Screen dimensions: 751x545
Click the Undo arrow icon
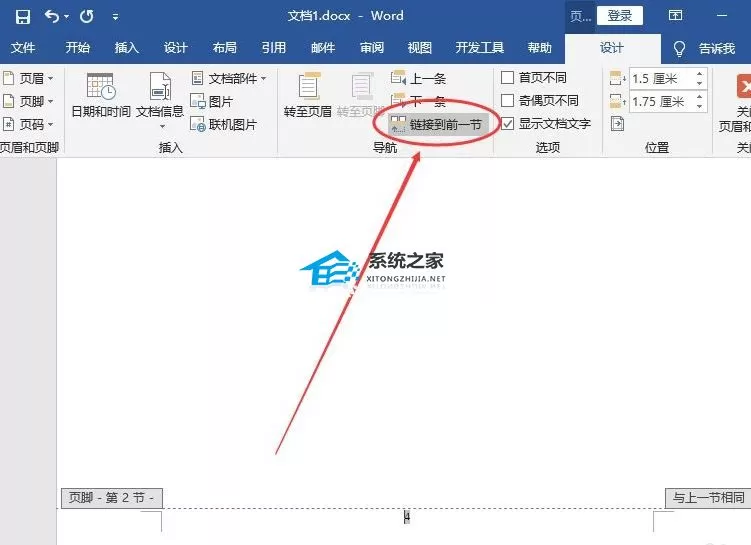(x=52, y=17)
